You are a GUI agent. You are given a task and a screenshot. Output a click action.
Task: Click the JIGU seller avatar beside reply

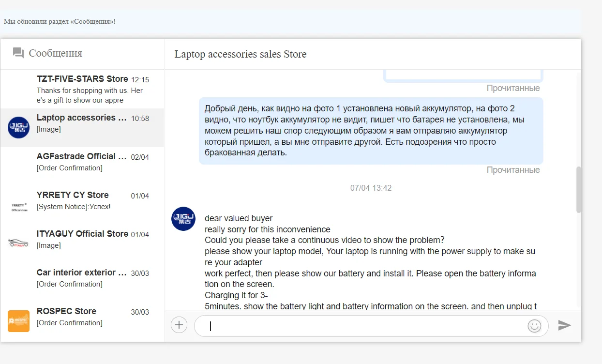click(x=183, y=219)
